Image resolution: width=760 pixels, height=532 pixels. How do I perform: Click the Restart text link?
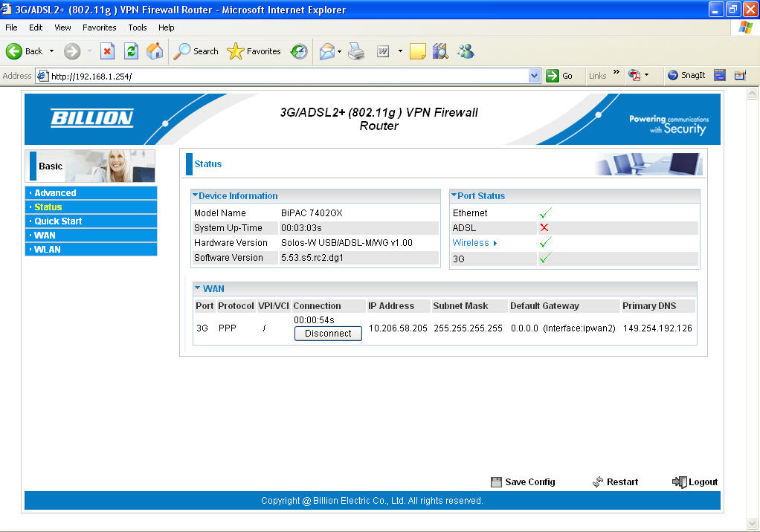click(622, 482)
